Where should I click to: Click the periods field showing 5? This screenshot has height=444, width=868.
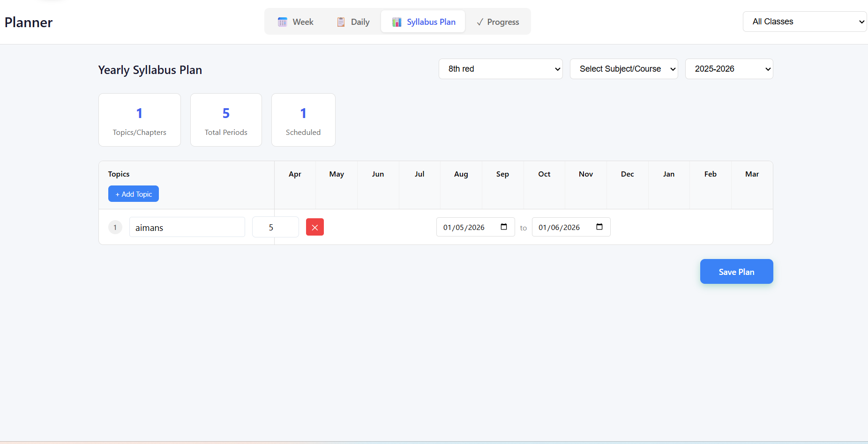275,227
